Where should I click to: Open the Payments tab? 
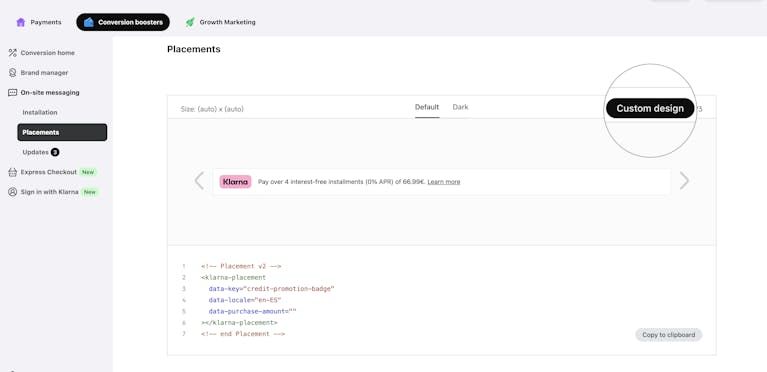click(x=39, y=22)
